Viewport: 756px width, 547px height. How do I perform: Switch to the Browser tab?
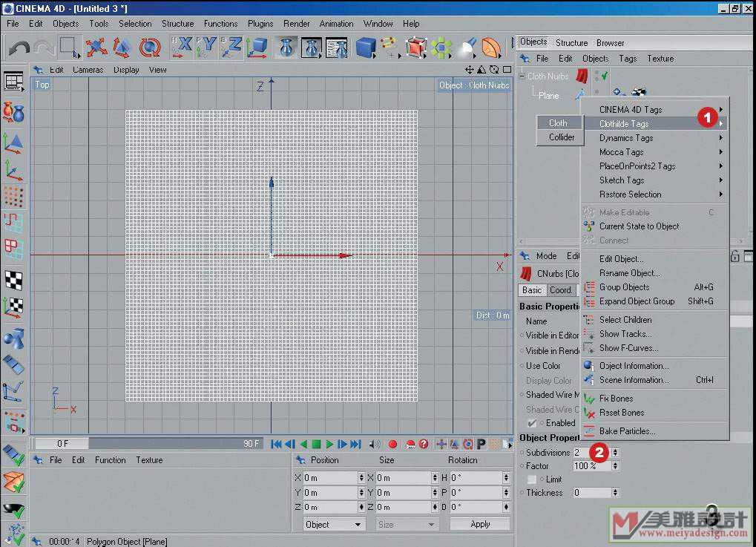point(610,42)
